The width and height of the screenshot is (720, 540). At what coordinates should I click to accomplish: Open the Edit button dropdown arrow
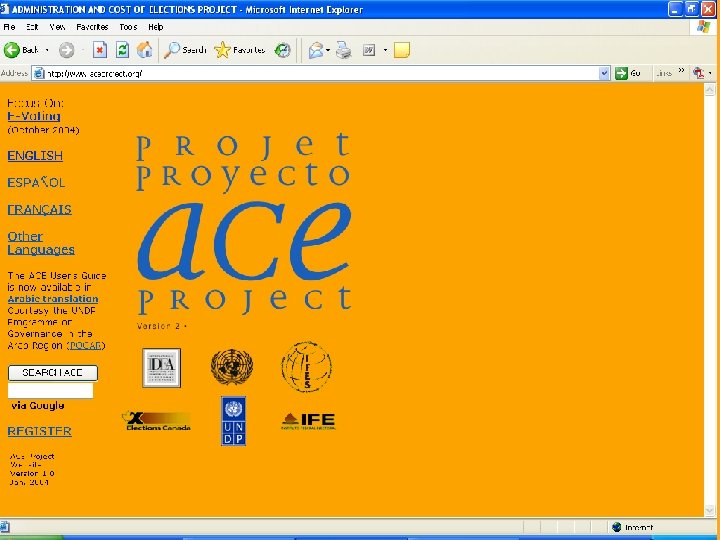coord(385,50)
